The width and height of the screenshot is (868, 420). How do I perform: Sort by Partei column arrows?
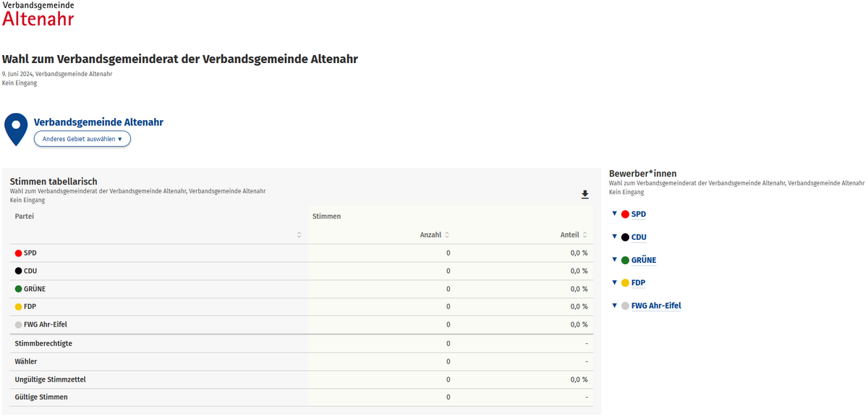(299, 235)
